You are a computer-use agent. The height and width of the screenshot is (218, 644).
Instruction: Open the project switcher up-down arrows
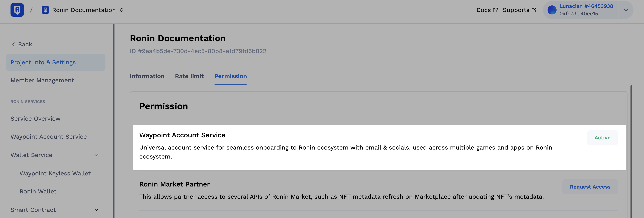(x=122, y=10)
